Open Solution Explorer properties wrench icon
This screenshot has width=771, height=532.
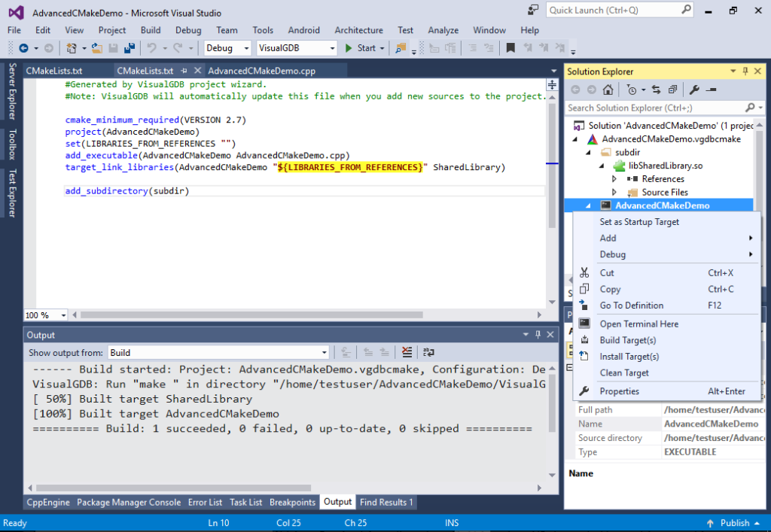tap(694, 89)
